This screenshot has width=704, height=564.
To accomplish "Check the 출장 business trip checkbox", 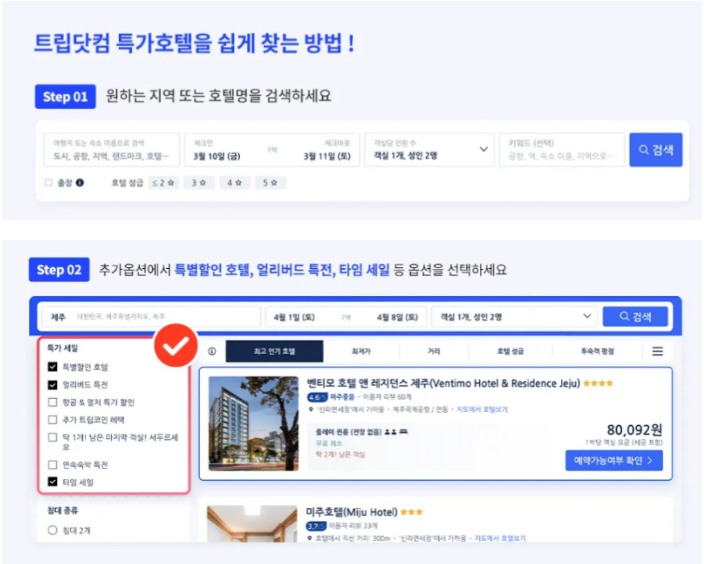I will pos(48,183).
